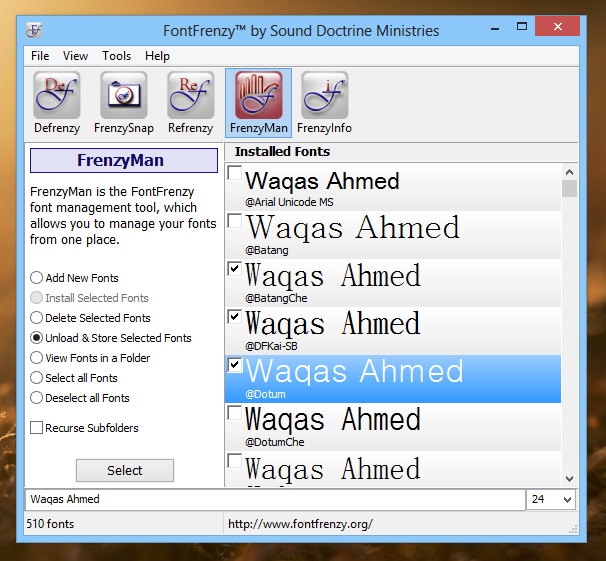Maximize the FontFrenzy window
The image size is (606, 561).
pyautogui.click(x=522, y=26)
